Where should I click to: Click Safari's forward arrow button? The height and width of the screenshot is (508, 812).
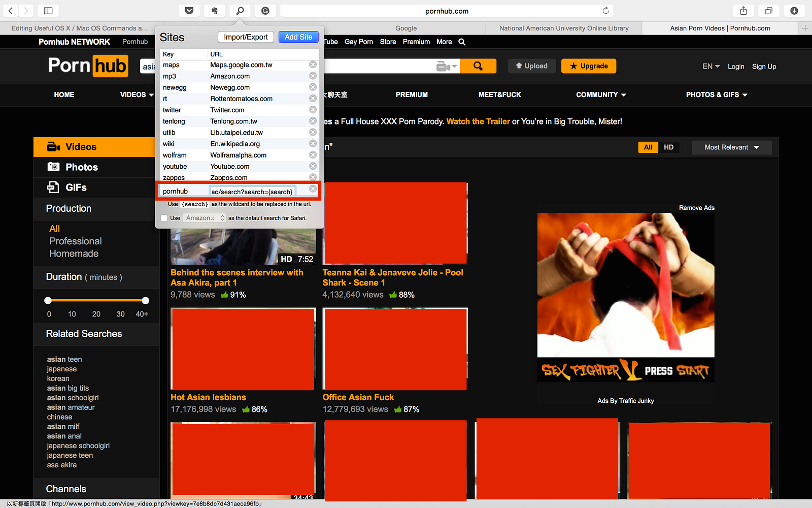coord(26,10)
